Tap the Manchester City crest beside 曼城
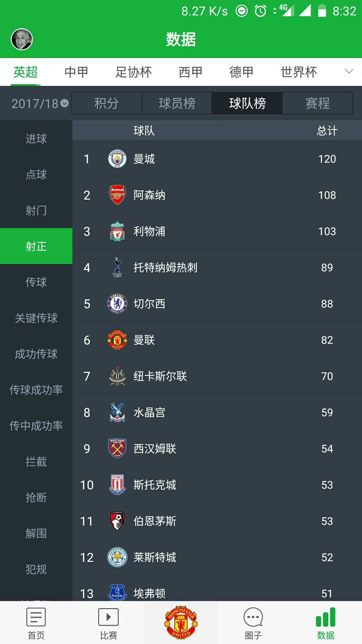The image size is (362, 644). pyautogui.click(x=116, y=159)
